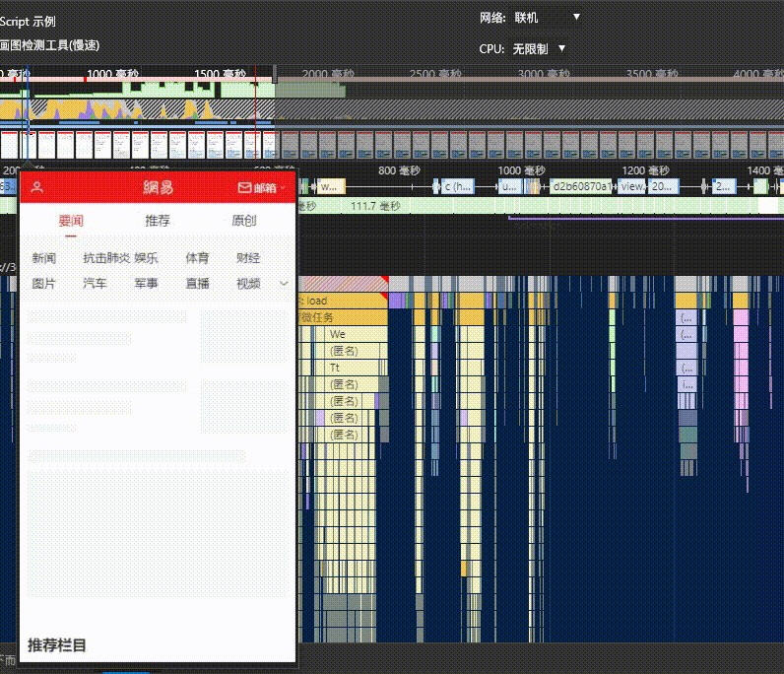784x674 pixels.
Task: Select the w... network request bar
Action: click(331, 186)
